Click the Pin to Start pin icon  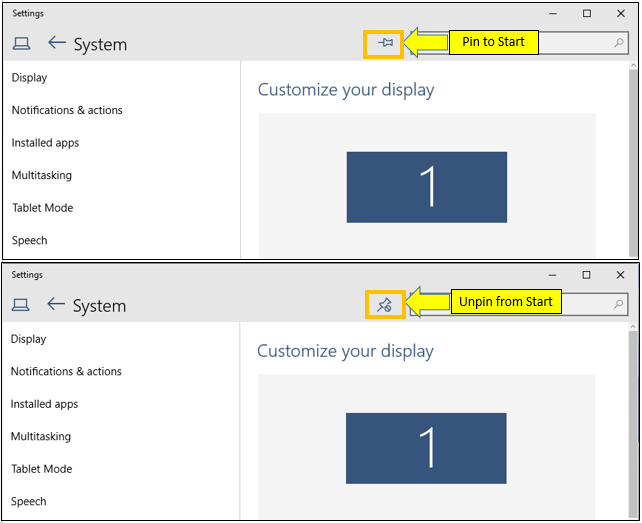click(x=385, y=42)
